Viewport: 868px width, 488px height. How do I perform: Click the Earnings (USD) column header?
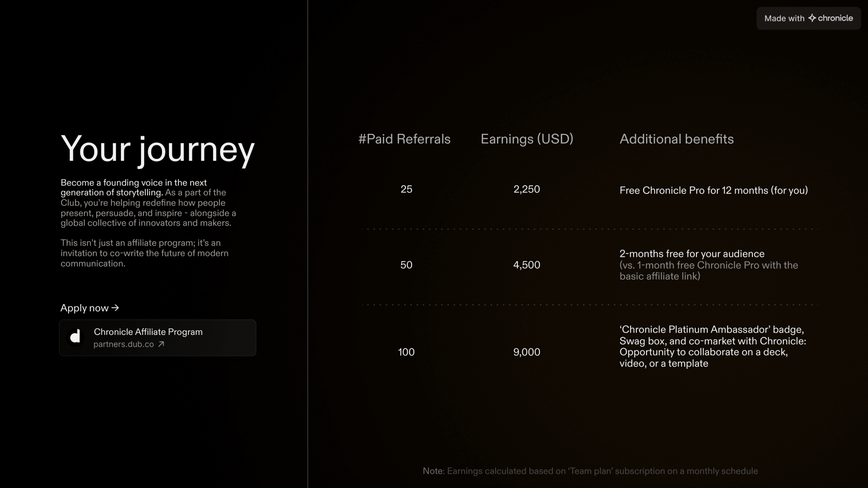point(527,139)
